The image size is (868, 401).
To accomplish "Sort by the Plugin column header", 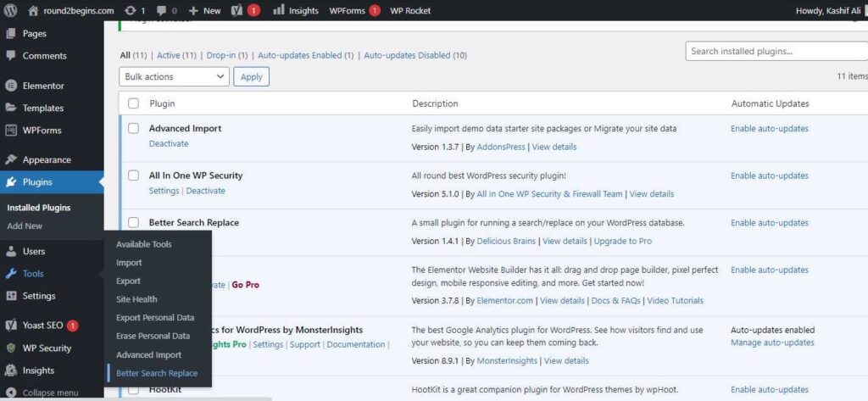I will click(x=162, y=103).
